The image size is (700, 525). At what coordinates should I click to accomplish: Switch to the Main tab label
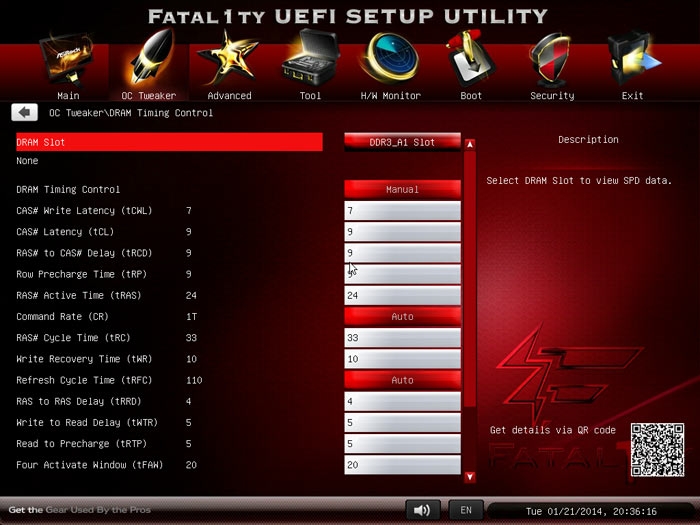[x=68, y=96]
